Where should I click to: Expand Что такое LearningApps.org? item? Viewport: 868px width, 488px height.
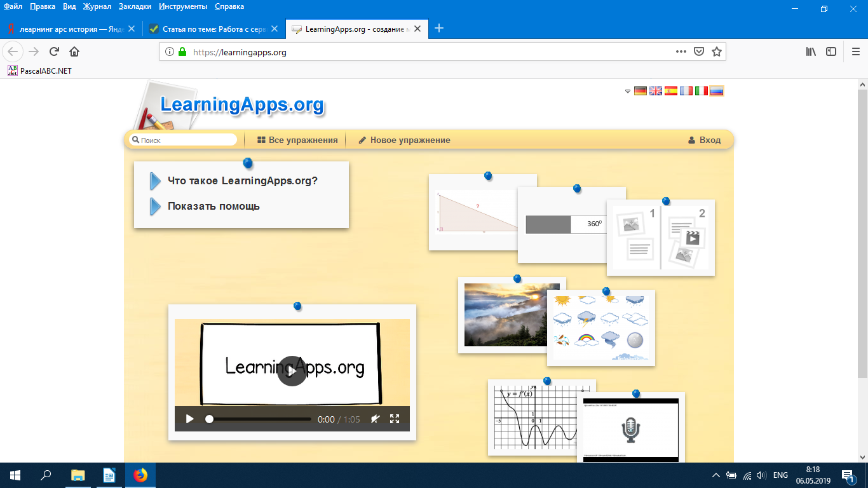click(x=234, y=181)
